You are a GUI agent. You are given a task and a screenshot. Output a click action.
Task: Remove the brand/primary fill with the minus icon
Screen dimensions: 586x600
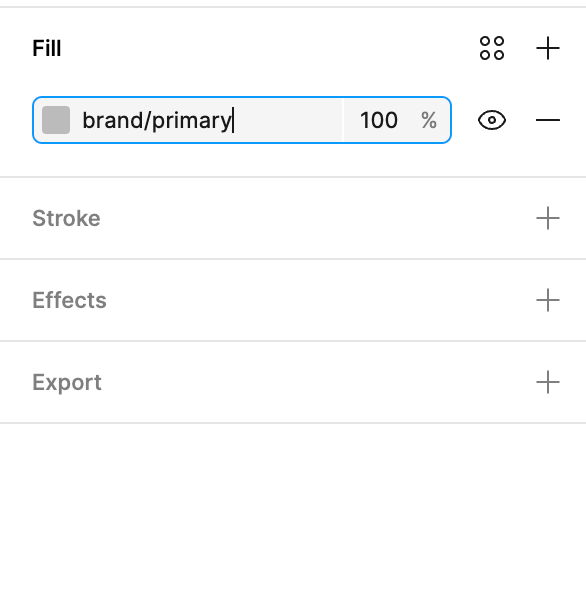548,120
